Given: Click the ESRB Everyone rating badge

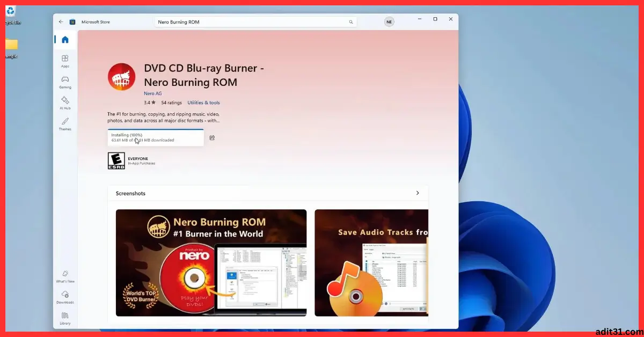Looking at the screenshot, I should (116, 161).
